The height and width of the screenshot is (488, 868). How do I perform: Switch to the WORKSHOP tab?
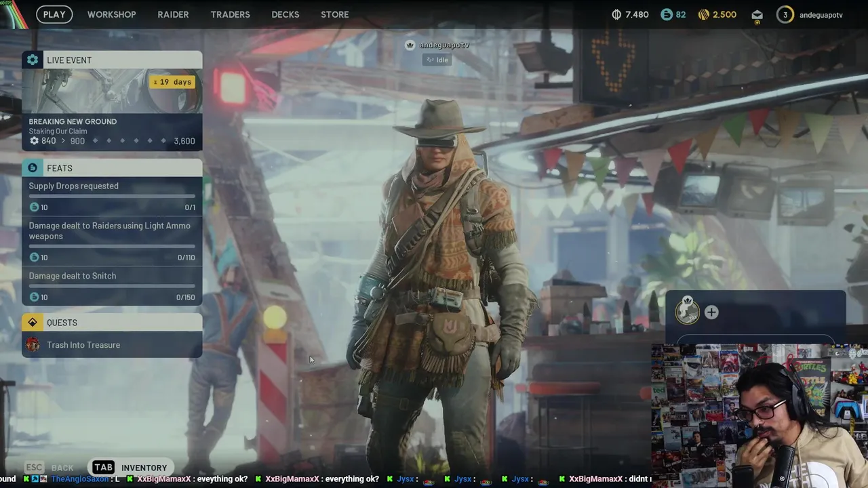click(111, 14)
